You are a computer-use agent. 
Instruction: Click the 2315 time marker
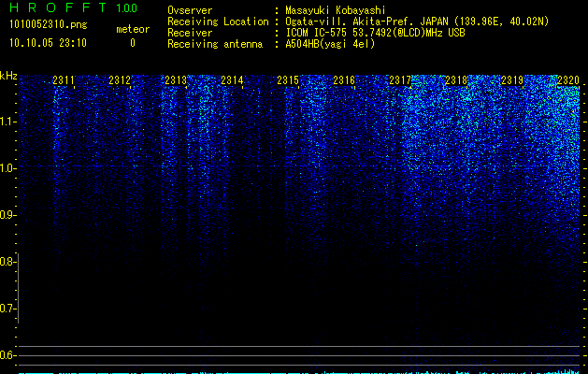(x=288, y=80)
